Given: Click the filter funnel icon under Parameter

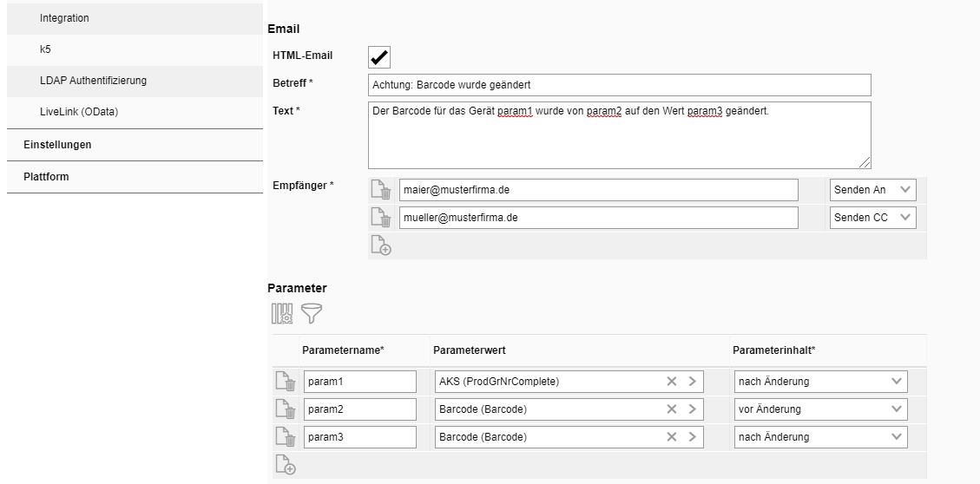Looking at the screenshot, I should [x=311, y=313].
